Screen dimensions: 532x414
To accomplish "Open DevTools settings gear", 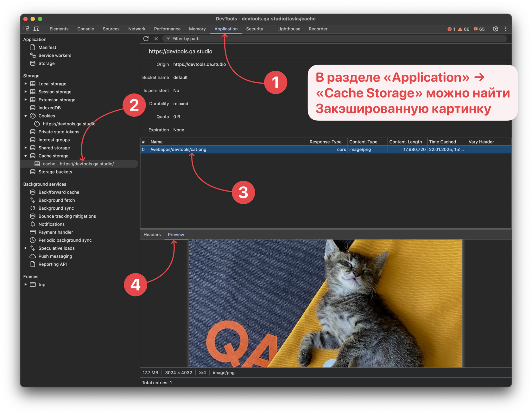I will coord(496,29).
